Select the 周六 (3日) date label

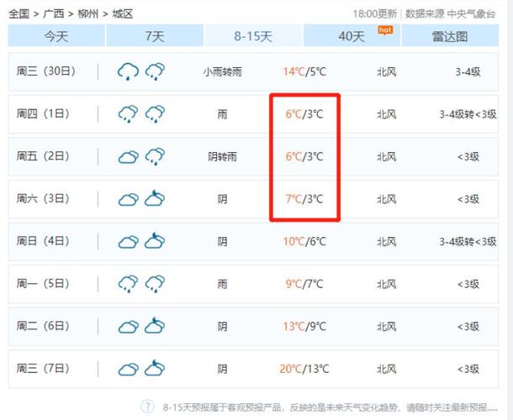[43, 199]
